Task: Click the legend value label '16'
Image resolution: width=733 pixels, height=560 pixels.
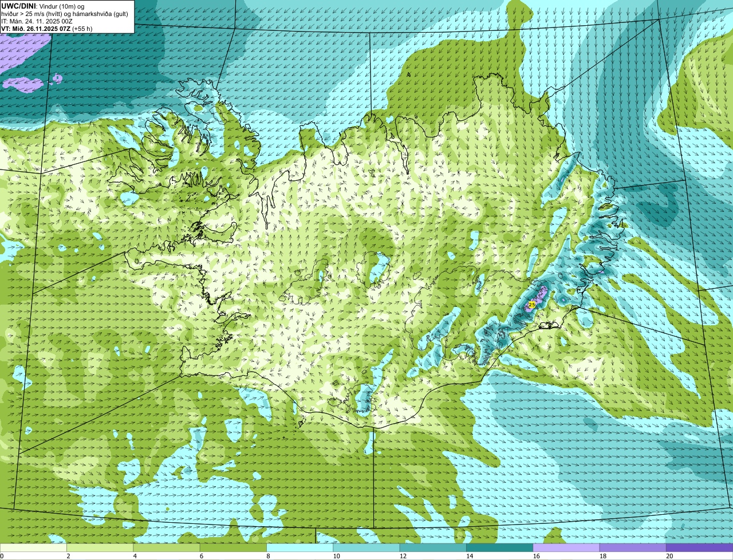Action: (536, 556)
